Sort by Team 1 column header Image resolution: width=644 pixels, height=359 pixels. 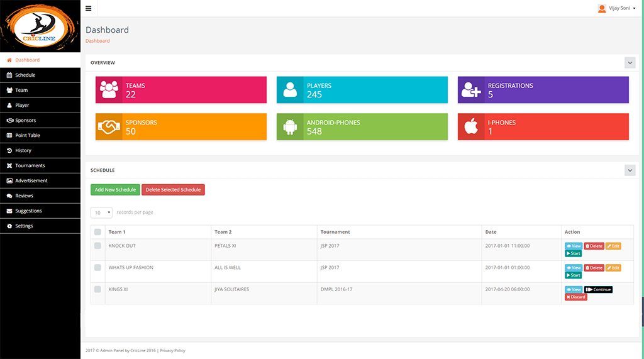[158, 232]
